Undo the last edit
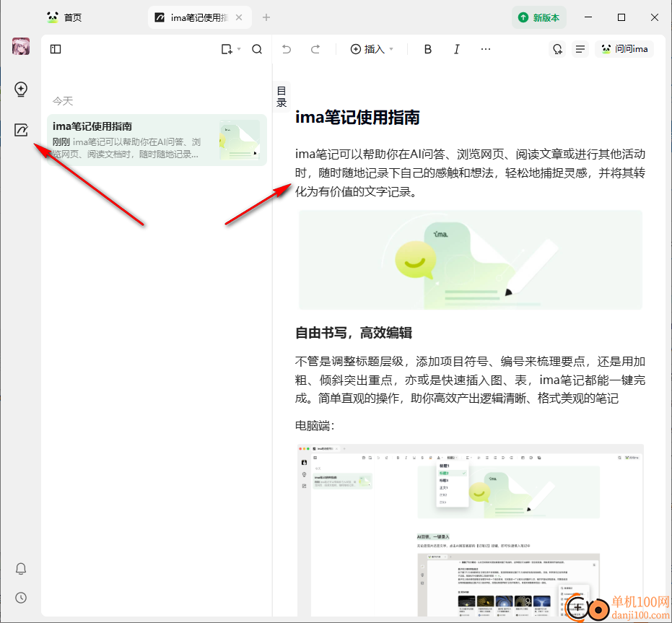The height and width of the screenshot is (623, 672). (287, 49)
